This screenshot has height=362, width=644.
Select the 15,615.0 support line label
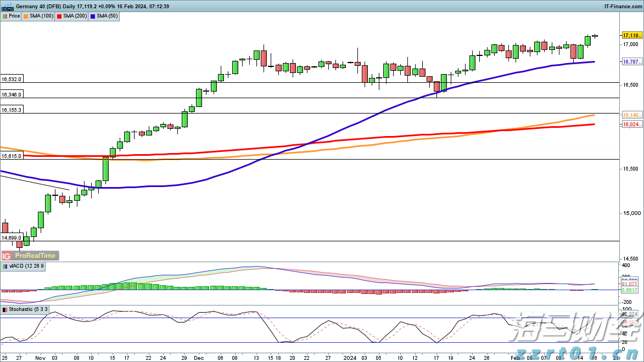12,156
